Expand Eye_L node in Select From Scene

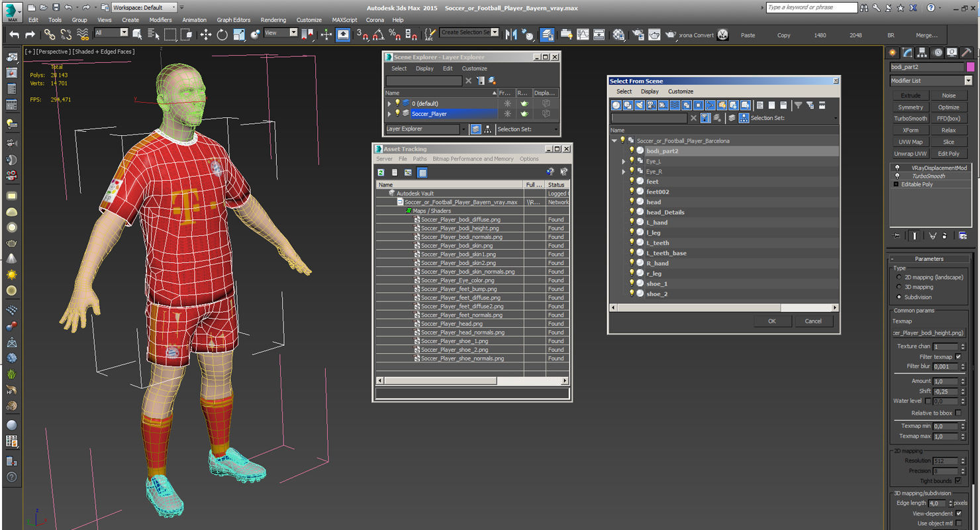pyautogui.click(x=624, y=162)
